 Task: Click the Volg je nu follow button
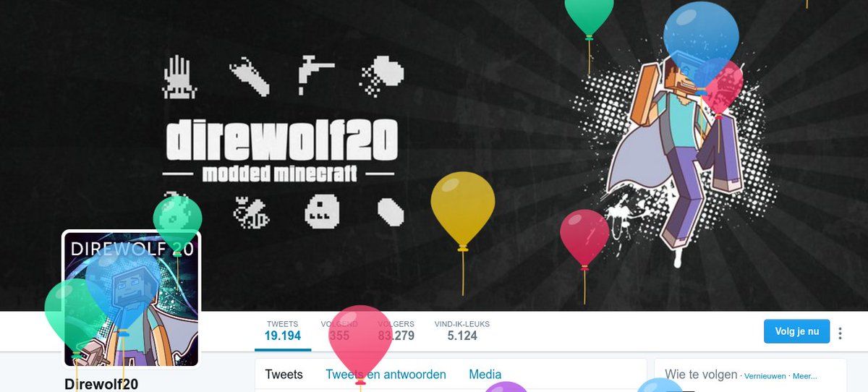[796, 331]
